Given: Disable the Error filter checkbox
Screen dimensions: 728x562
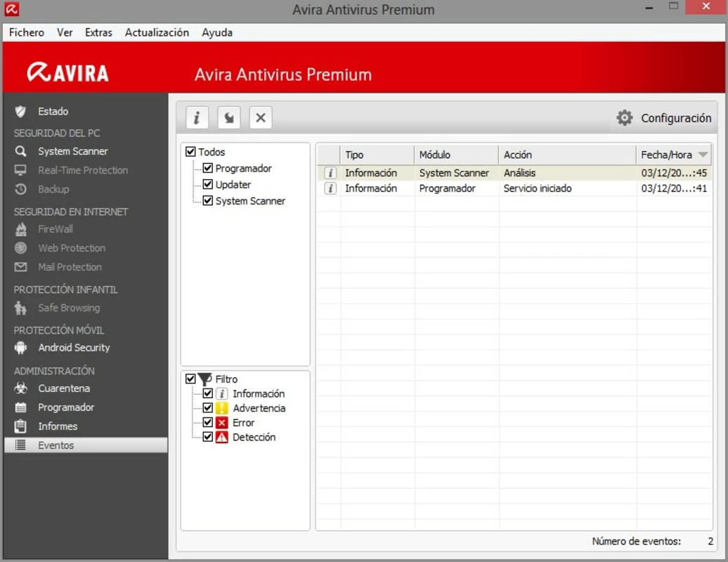Looking at the screenshot, I should [x=207, y=422].
